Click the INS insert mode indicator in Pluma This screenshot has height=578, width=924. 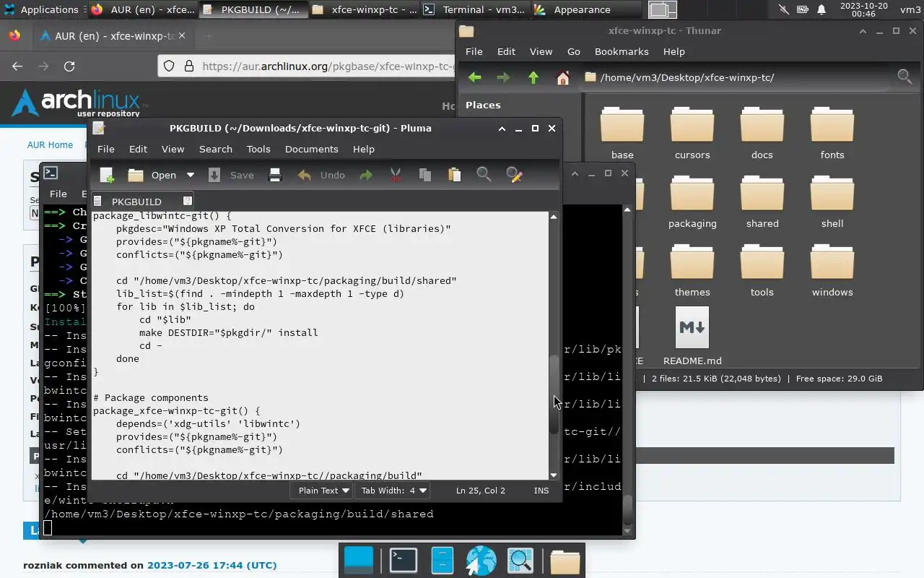[541, 491]
